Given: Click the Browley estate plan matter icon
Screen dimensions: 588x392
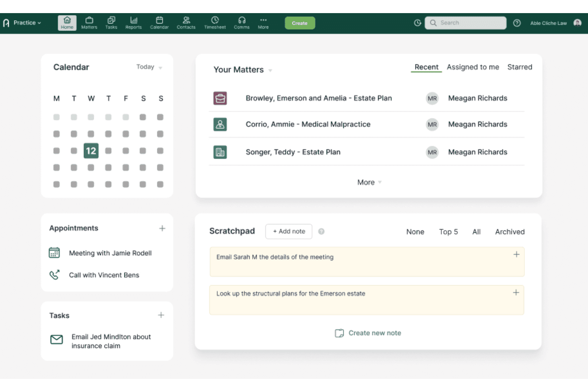Looking at the screenshot, I should pos(220,98).
